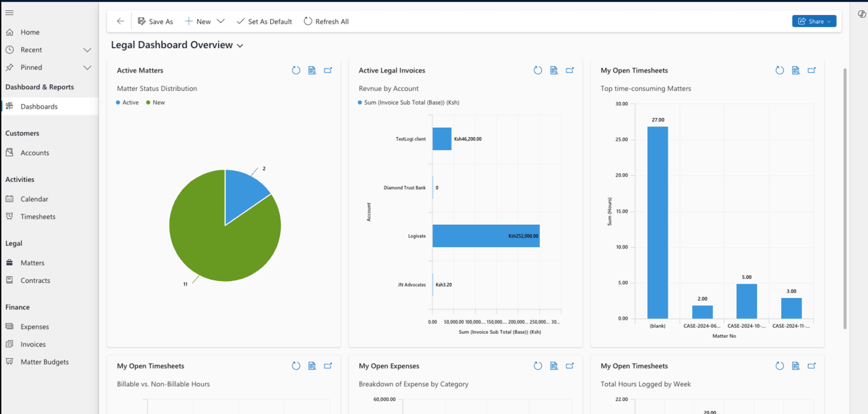Refresh the Billable vs. Non-Billable Hours chart
Image resolution: width=868 pixels, height=414 pixels.
pyautogui.click(x=295, y=366)
